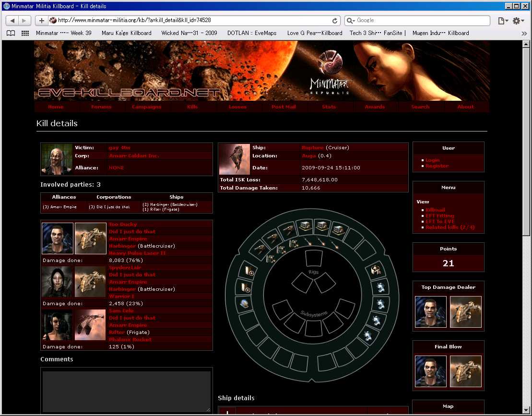Viewport: 532px width, 416px height.
Task: Open the Kills menu item
Action: [192, 107]
